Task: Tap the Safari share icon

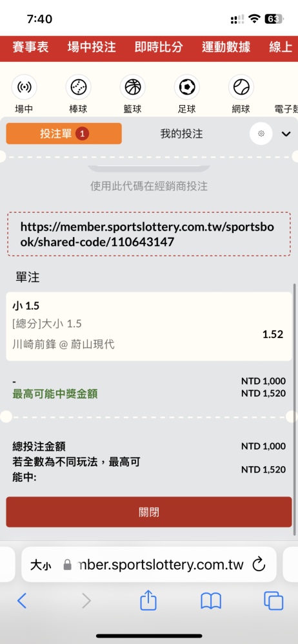Action: coord(148,601)
